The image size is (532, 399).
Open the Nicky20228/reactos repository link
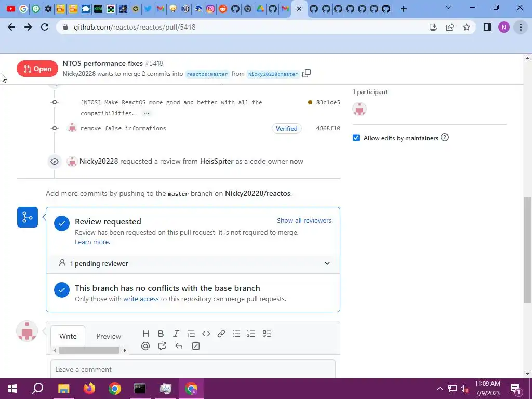258,193
